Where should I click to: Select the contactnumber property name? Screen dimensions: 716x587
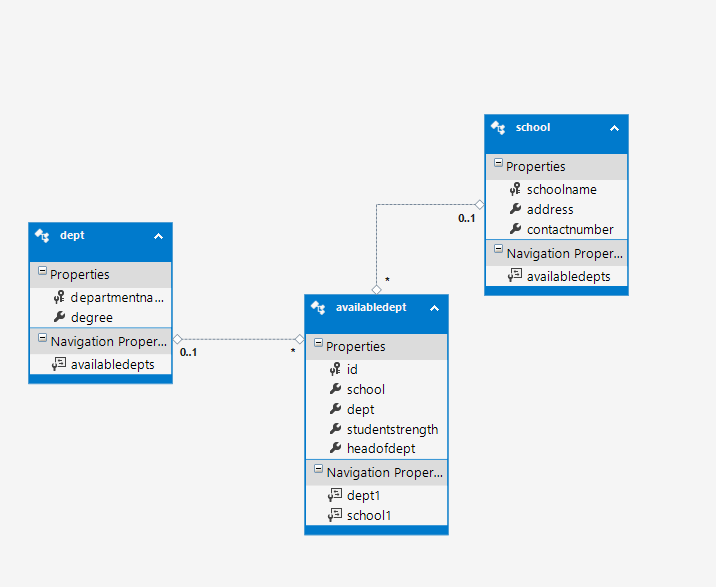[570, 229]
